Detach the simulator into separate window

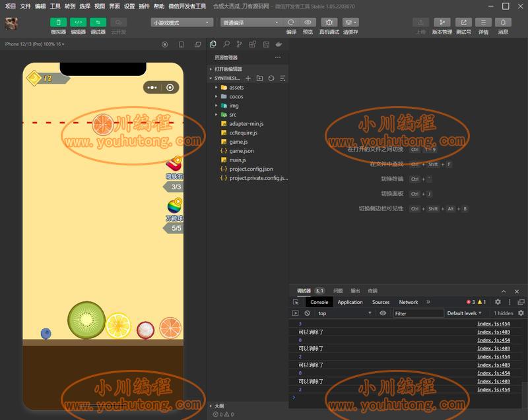tap(197, 44)
